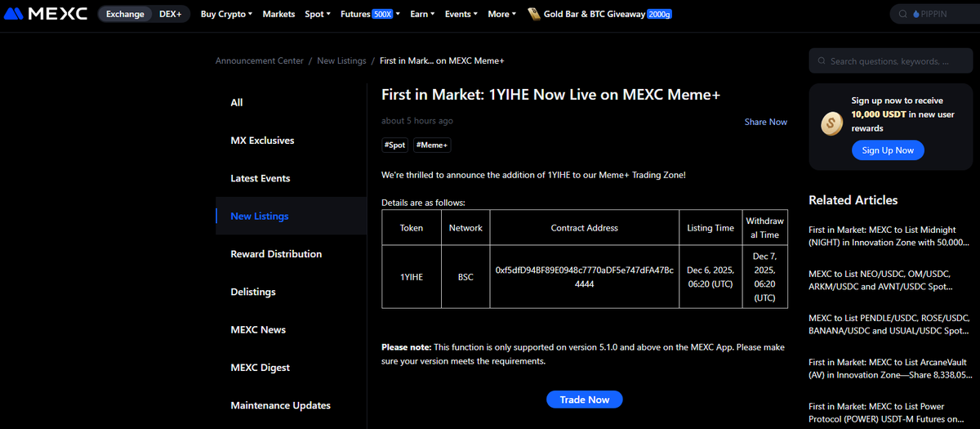Click the gold bar giveaway icon
The image size is (980, 429).
[x=532, y=14]
